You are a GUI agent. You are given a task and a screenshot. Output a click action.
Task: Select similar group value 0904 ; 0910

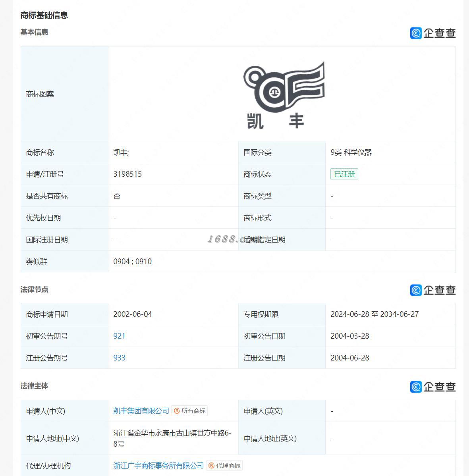click(x=132, y=261)
